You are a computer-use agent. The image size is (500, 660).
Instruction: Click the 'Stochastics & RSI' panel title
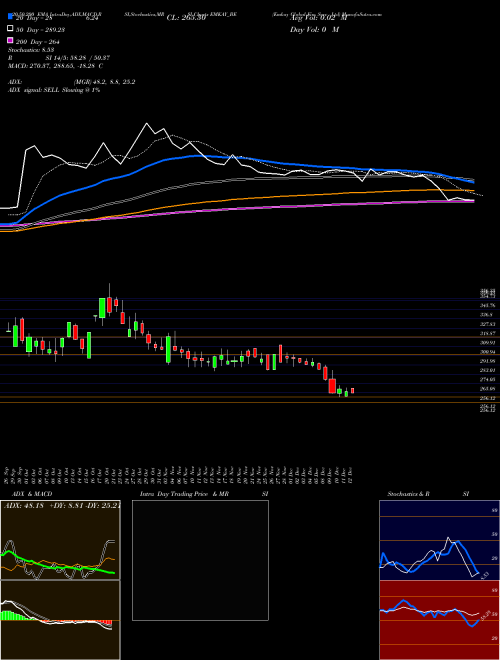coord(428,494)
